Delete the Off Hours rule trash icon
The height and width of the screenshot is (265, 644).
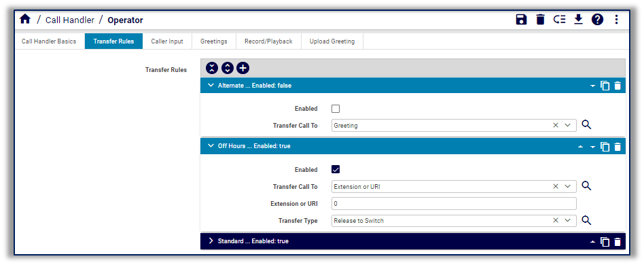click(618, 146)
